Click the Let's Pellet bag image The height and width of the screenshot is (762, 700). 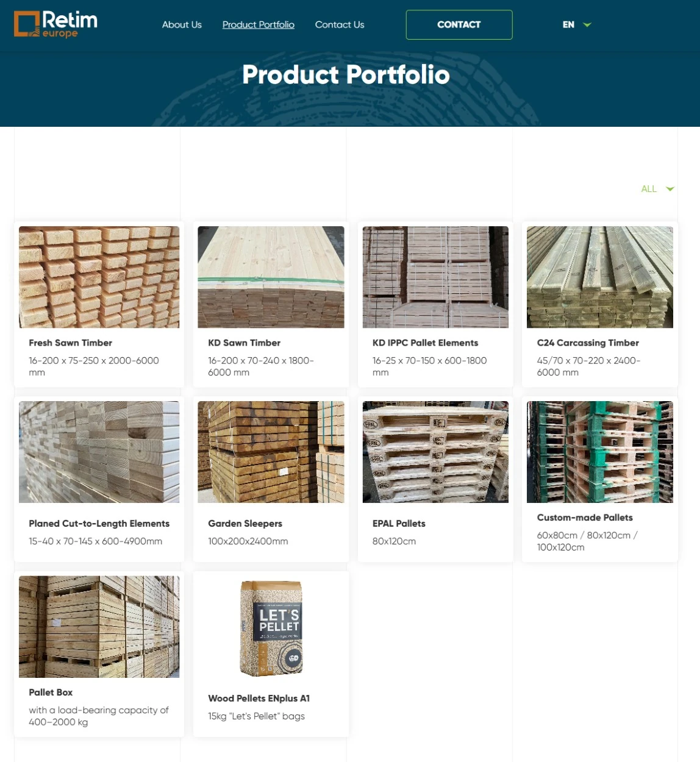271,628
